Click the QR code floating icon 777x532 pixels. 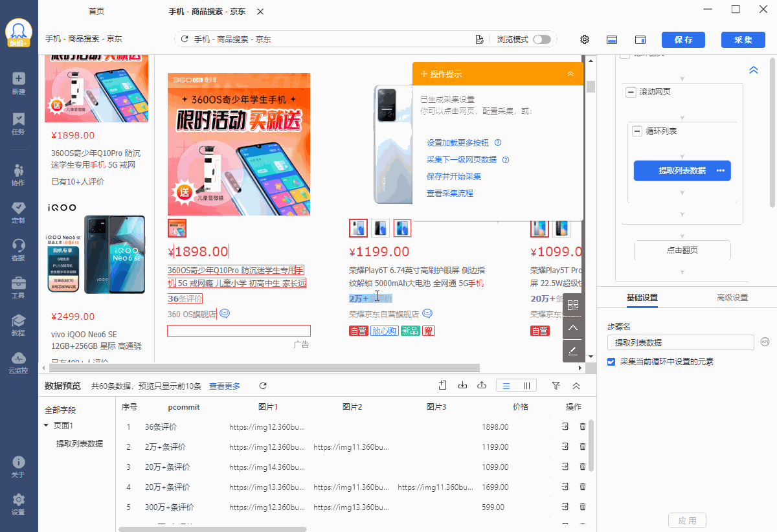[x=573, y=305]
